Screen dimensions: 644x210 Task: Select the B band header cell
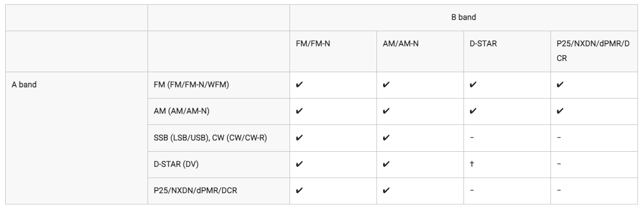(x=464, y=18)
